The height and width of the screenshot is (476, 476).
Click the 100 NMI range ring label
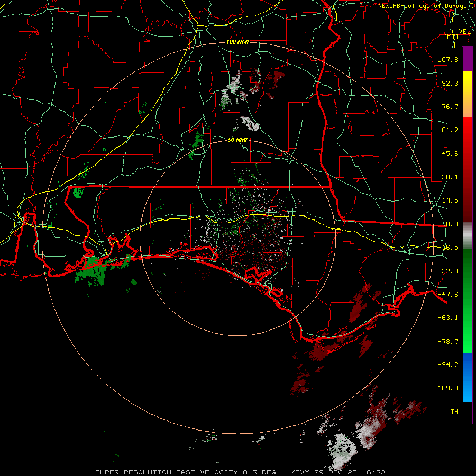tap(237, 42)
